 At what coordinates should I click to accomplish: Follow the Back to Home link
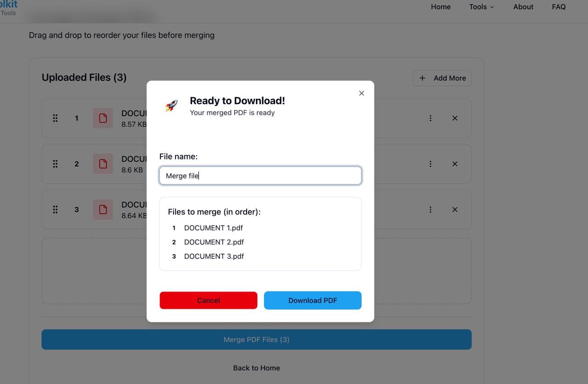pyautogui.click(x=256, y=368)
